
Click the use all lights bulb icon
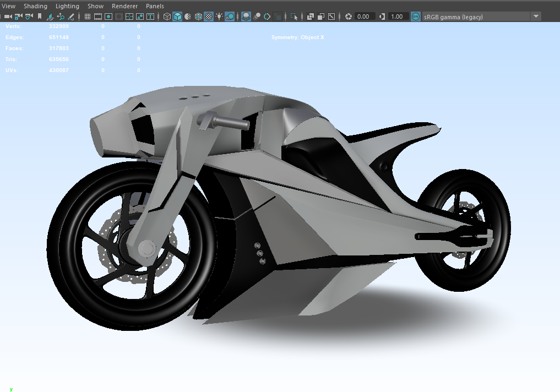click(x=219, y=17)
